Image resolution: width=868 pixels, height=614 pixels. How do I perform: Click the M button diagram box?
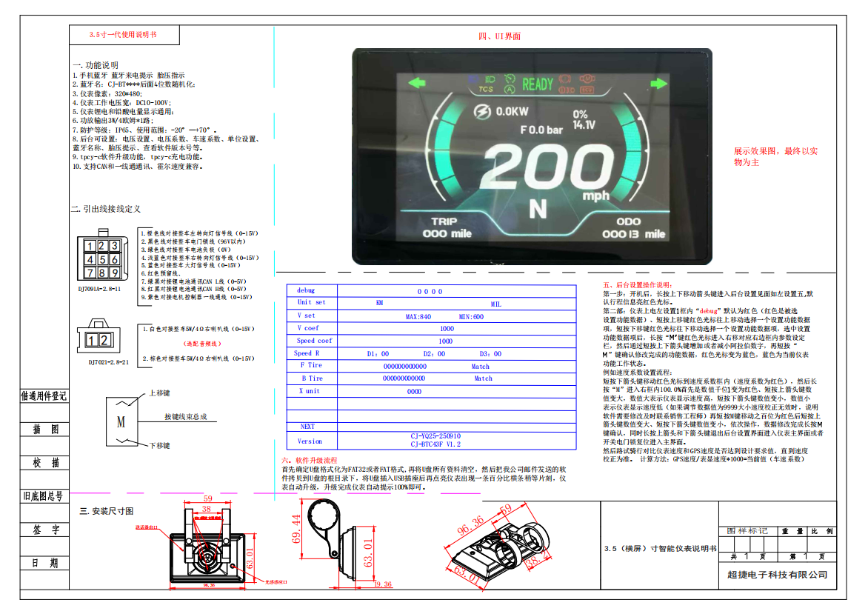121,422
